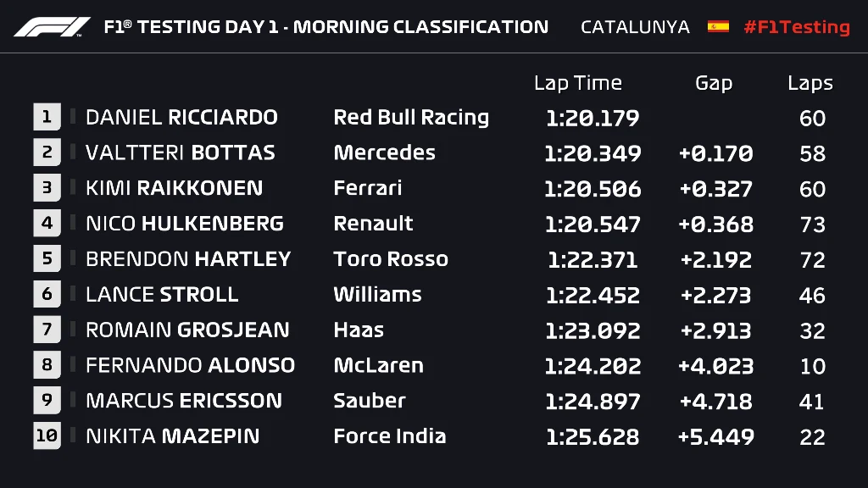
Task: Click the F1 logo icon
Action: point(52,26)
